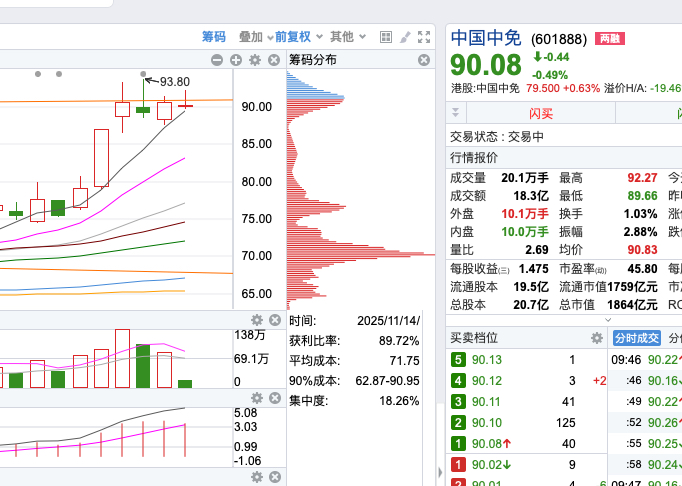The width and height of the screenshot is (682, 486).
Task: Click the 市盈率 value 45.80
Action: pyautogui.click(x=642, y=268)
